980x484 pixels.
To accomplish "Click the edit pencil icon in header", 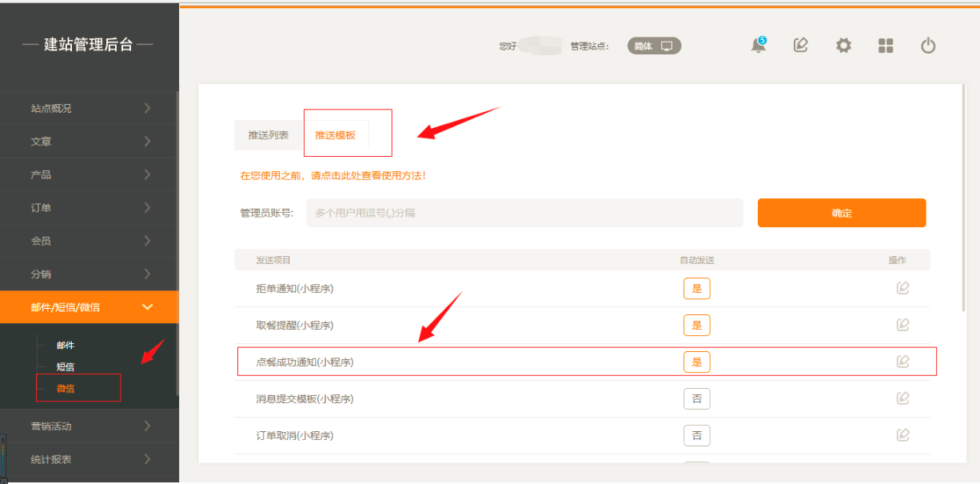I will point(800,46).
